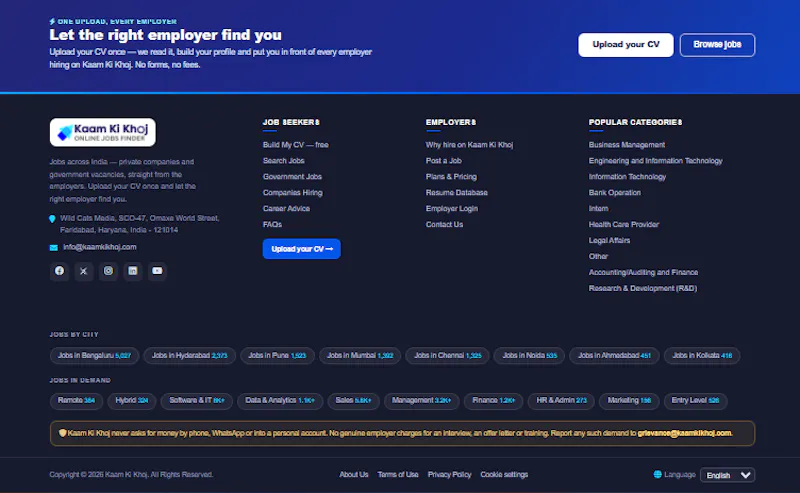The height and width of the screenshot is (493, 800).
Task: Open the Terms of Use footer link
Action: (398, 475)
